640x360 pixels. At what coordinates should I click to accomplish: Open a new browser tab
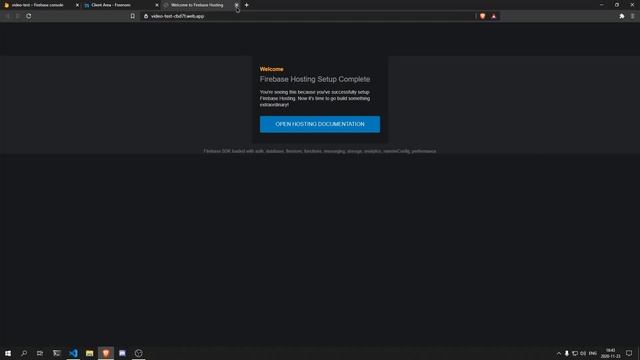247,5
